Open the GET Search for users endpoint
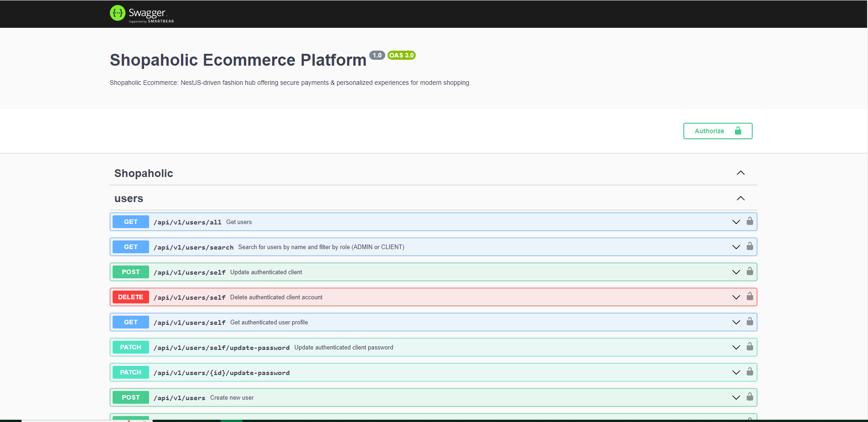Viewport: 868px width, 422px height. tap(433, 247)
